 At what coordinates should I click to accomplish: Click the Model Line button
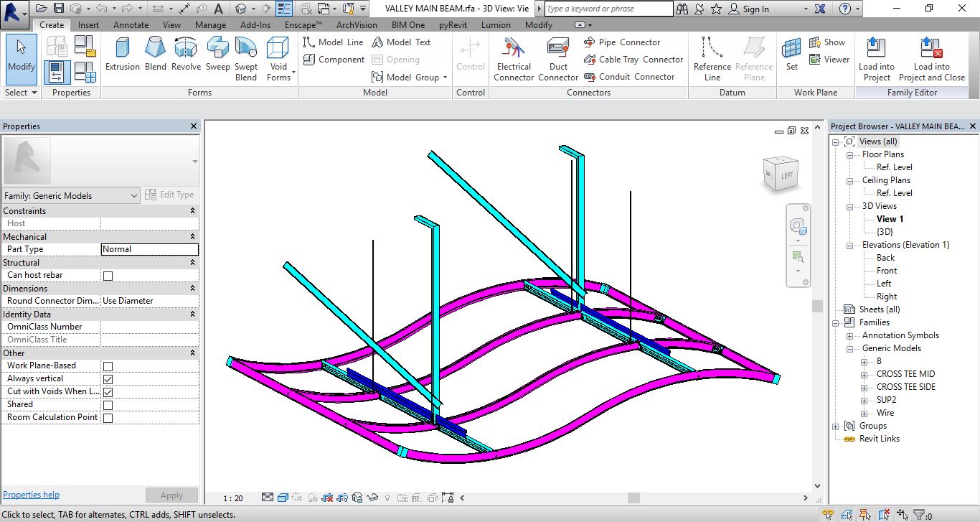pos(334,42)
